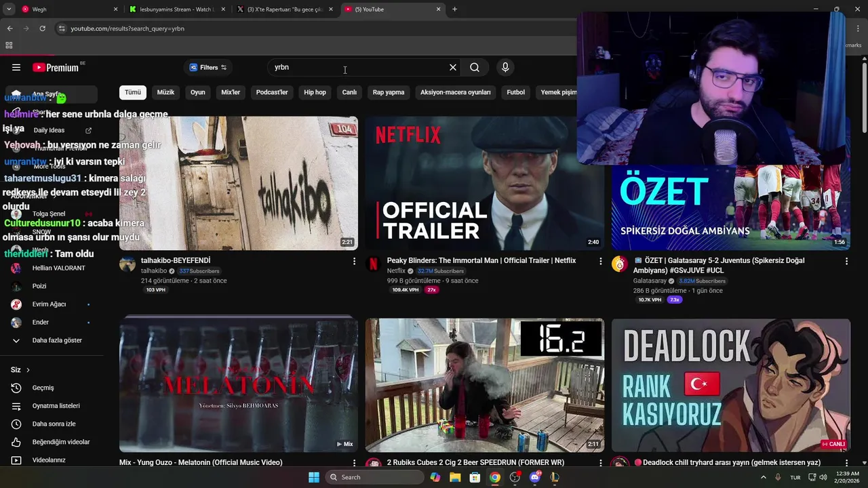The image size is (868, 488).
Task: Open the Deadlock Rank Kasıyoruz live thumbnail
Action: (x=730, y=385)
